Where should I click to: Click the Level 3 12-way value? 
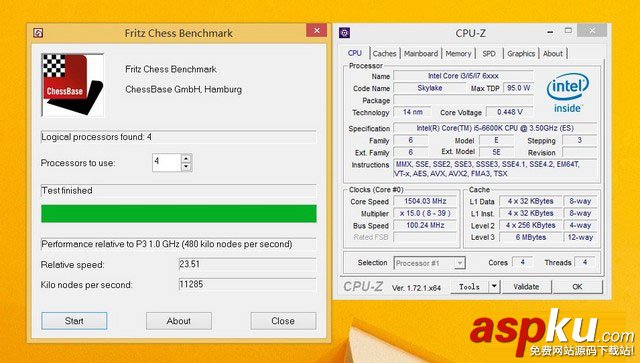pyautogui.click(x=580, y=237)
